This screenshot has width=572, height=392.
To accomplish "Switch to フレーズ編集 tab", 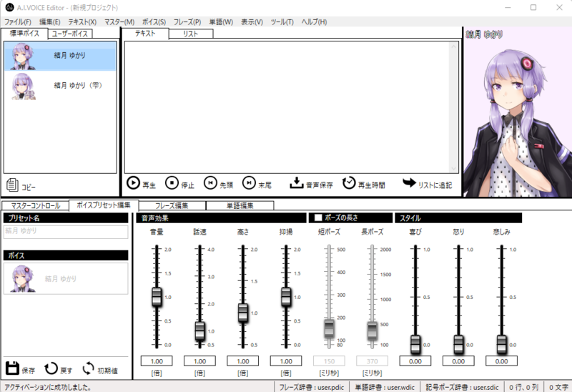I will [x=172, y=205].
